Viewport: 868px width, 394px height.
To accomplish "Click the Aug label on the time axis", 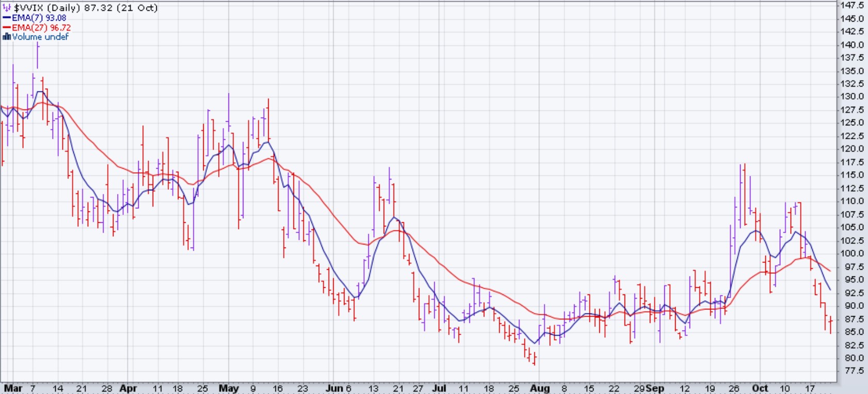I will [x=540, y=388].
